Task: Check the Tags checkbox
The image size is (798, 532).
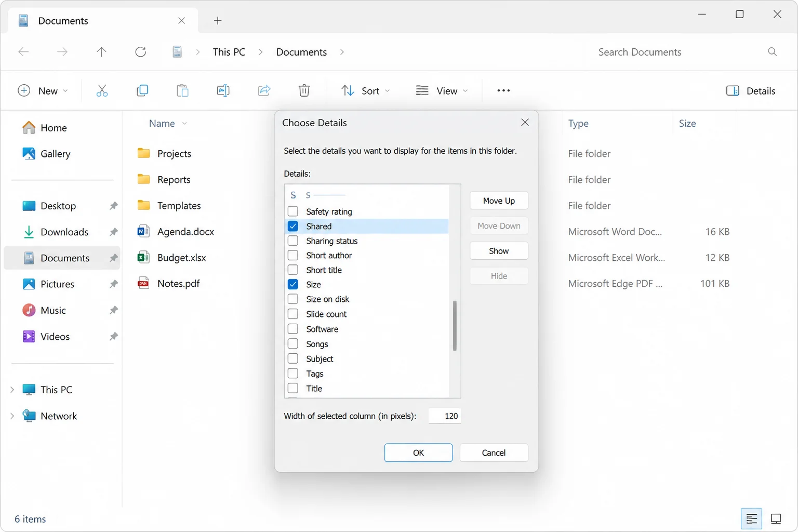Action: point(293,374)
